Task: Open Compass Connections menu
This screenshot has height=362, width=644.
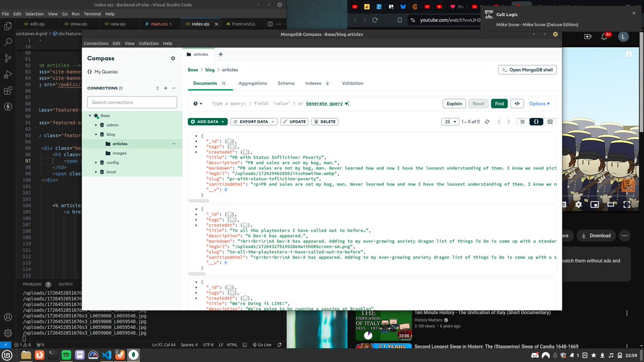Action: tap(96, 43)
